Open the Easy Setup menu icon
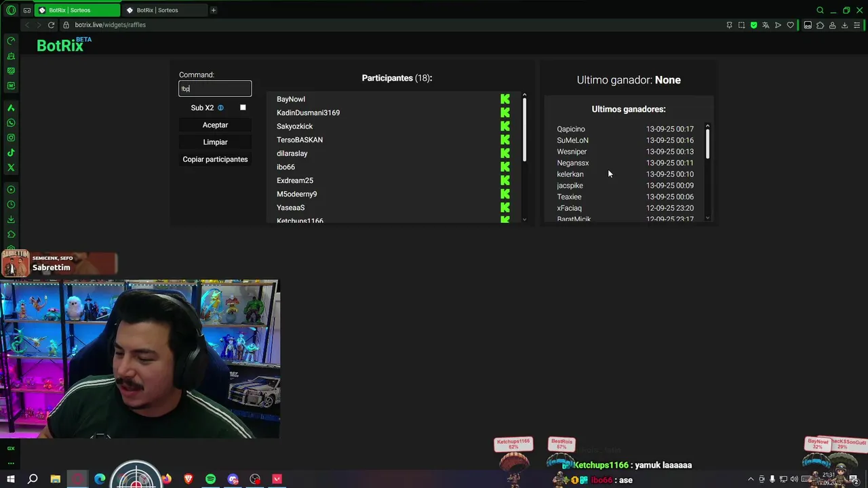Image resolution: width=868 pixels, height=488 pixels. 856,25
